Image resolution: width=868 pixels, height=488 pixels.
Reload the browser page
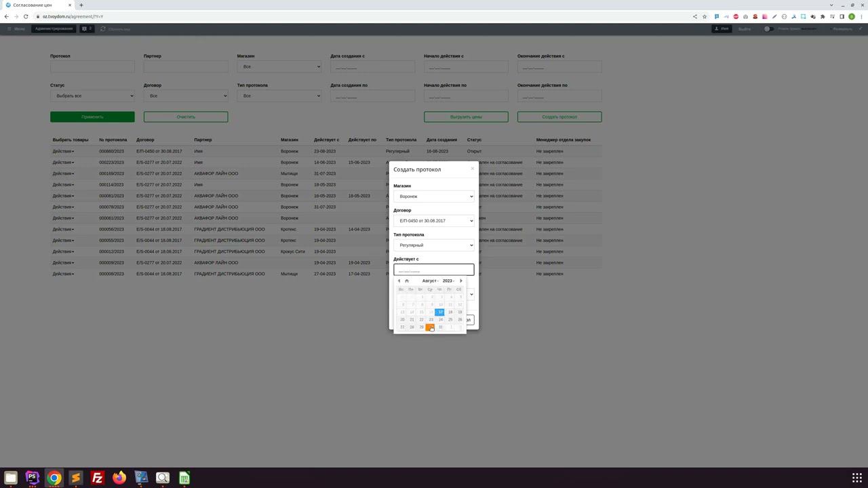tap(26, 16)
